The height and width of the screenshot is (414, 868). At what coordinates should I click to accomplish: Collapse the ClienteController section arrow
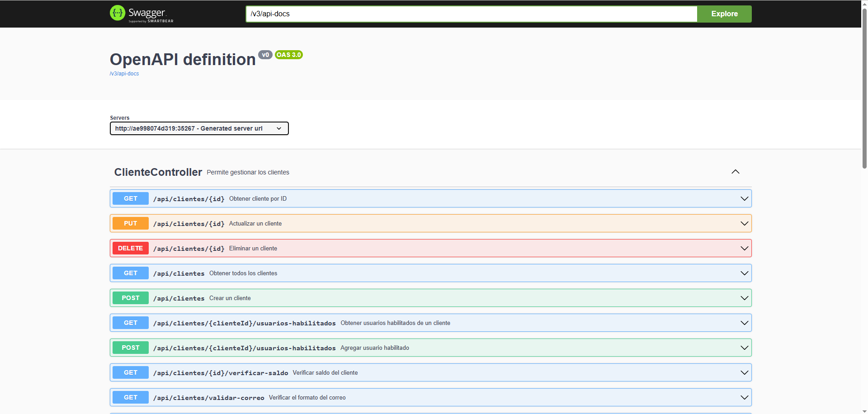pos(735,172)
